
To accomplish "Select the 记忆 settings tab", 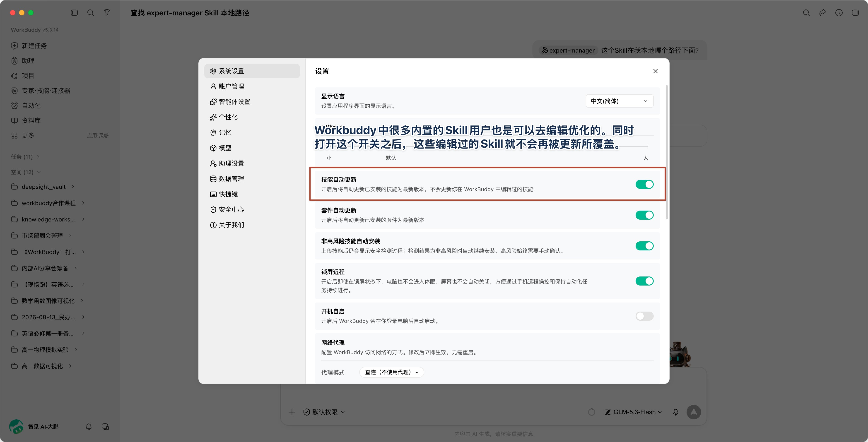I will pyautogui.click(x=252, y=133).
